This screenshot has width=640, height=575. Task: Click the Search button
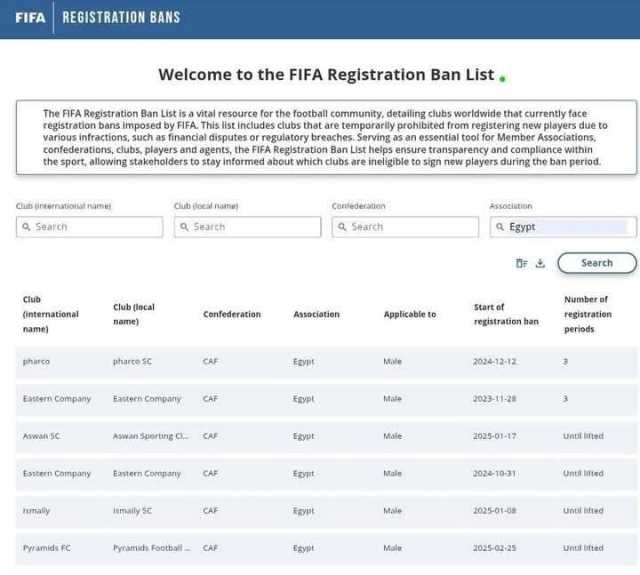pos(597,263)
